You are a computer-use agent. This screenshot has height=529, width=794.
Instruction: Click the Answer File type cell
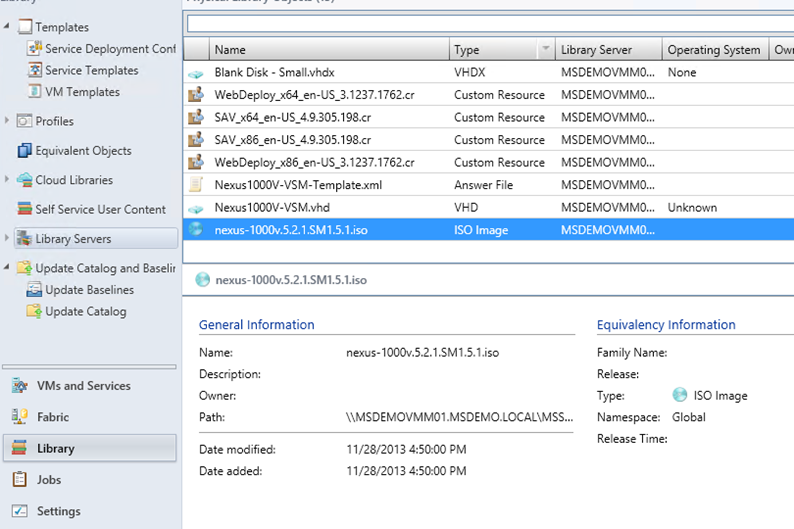pos(484,185)
